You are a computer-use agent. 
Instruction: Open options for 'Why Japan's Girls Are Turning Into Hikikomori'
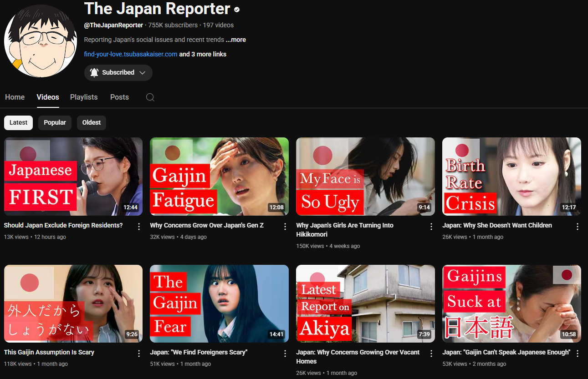click(431, 226)
